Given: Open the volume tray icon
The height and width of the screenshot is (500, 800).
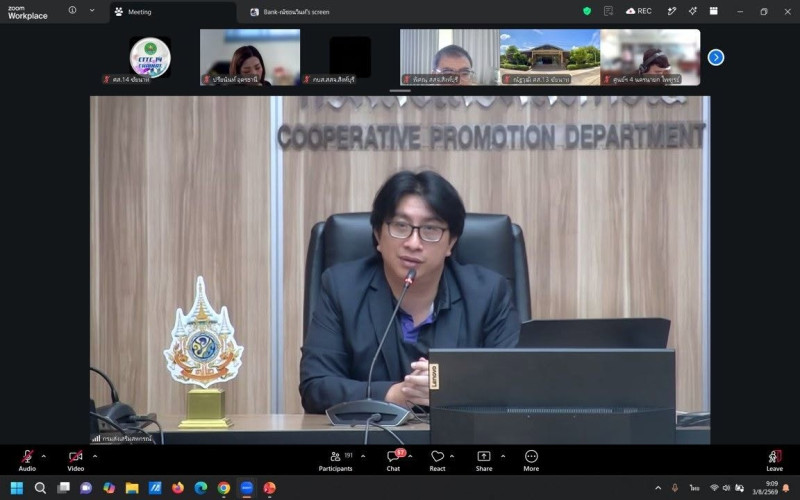Looking at the screenshot, I should pyautogui.click(x=727, y=488).
